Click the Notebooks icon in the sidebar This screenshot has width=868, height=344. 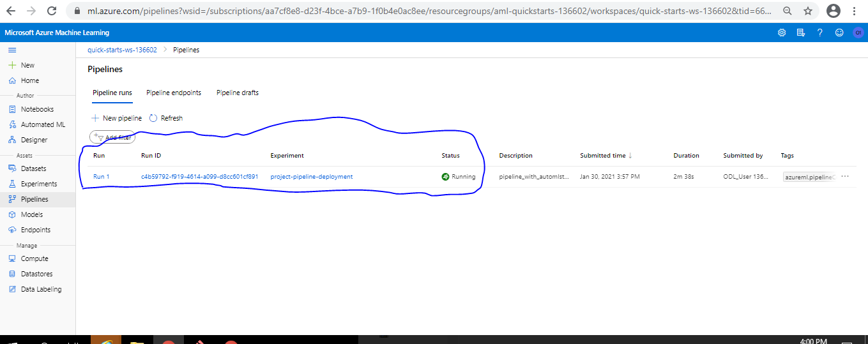click(12, 109)
